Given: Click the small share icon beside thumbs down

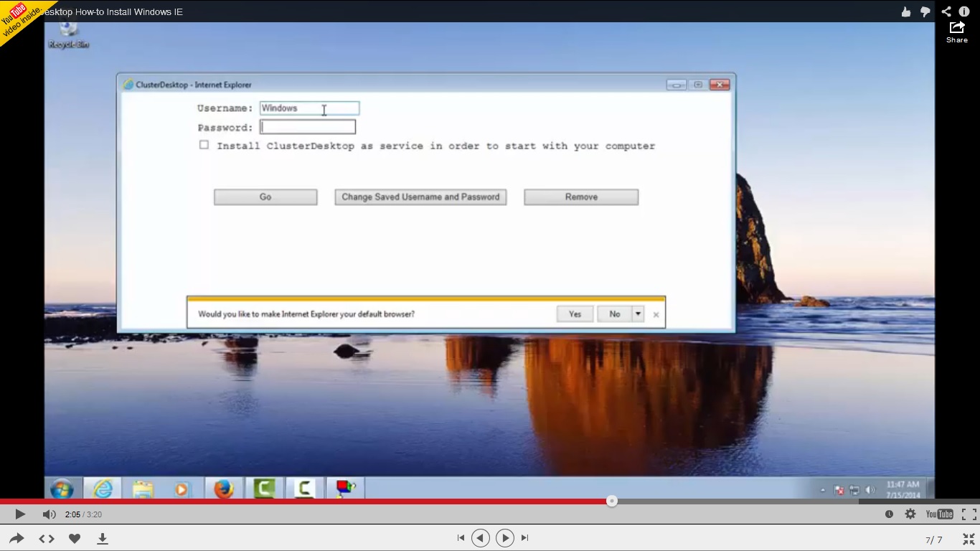Looking at the screenshot, I should point(946,11).
